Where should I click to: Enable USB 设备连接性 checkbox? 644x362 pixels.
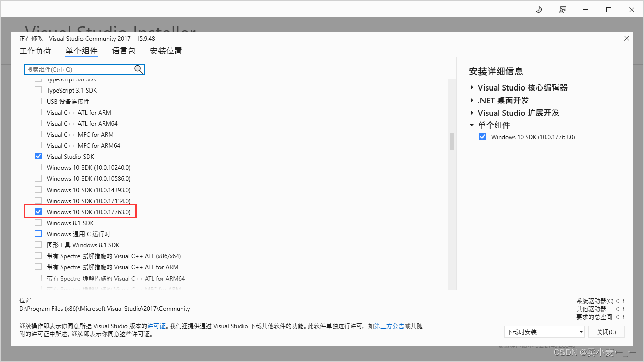tap(38, 101)
